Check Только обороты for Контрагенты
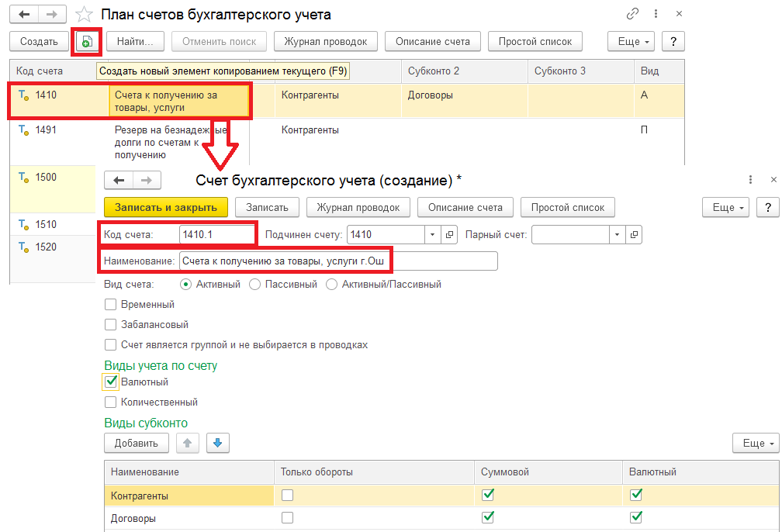 pyautogui.click(x=288, y=495)
